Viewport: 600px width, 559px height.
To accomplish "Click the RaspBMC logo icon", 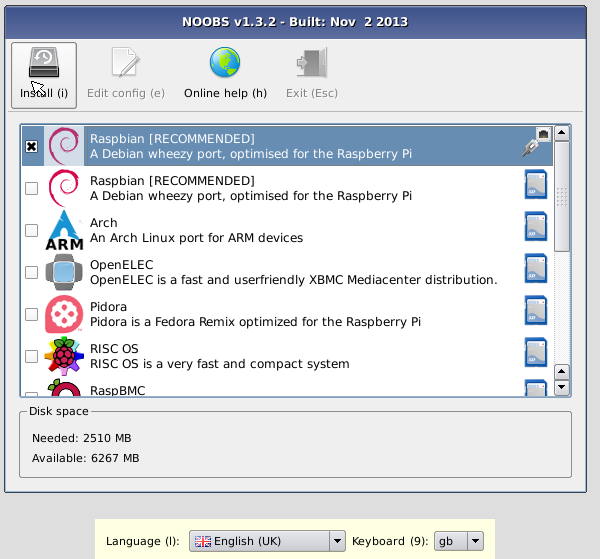I will (x=64, y=388).
